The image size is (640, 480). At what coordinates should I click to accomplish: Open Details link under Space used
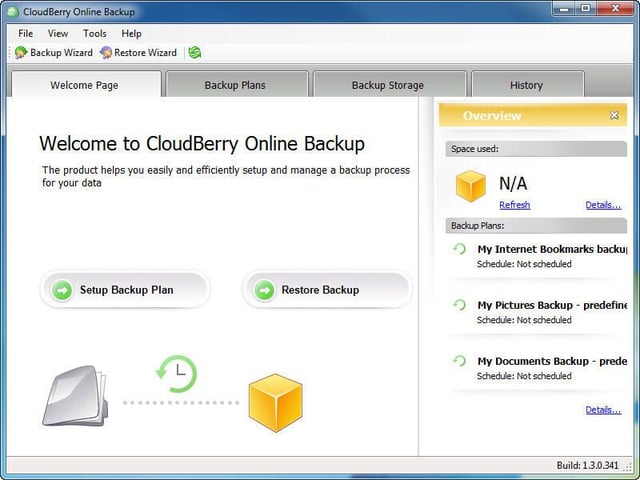[603, 205]
